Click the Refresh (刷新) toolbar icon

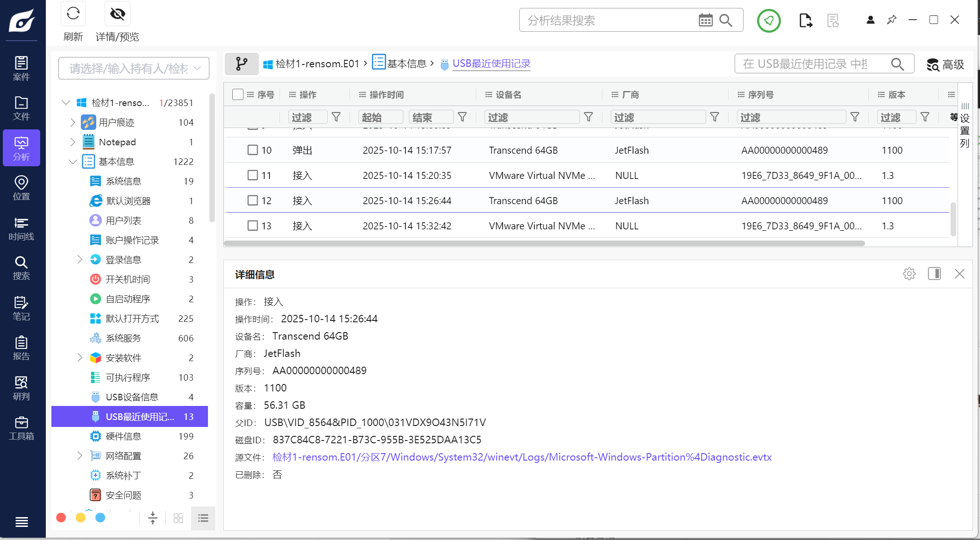click(73, 14)
